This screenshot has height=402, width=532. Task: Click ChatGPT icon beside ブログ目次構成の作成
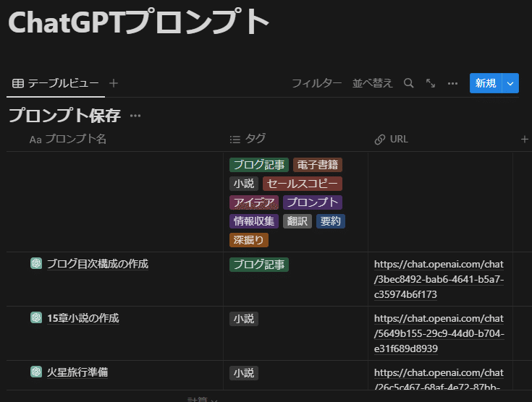pyautogui.click(x=36, y=263)
